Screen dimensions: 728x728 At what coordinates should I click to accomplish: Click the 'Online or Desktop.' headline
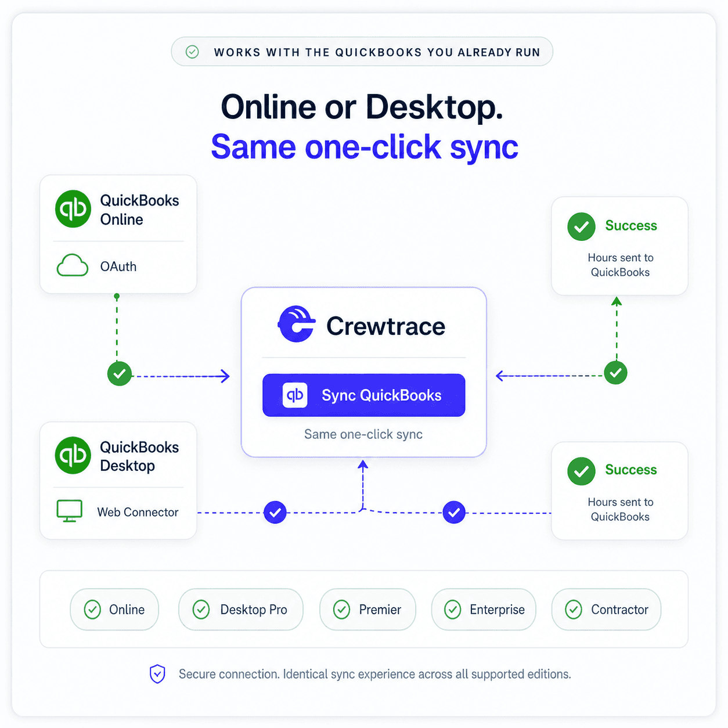(362, 107)
